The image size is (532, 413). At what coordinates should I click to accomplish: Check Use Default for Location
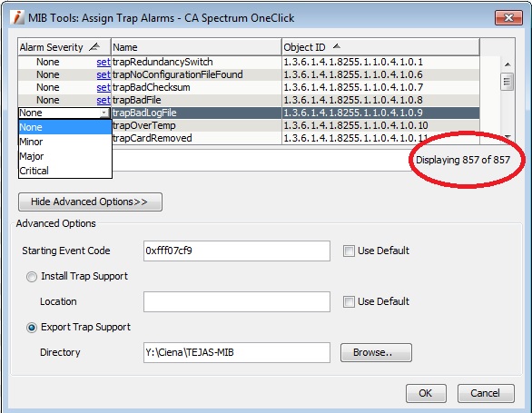(349, 301)
